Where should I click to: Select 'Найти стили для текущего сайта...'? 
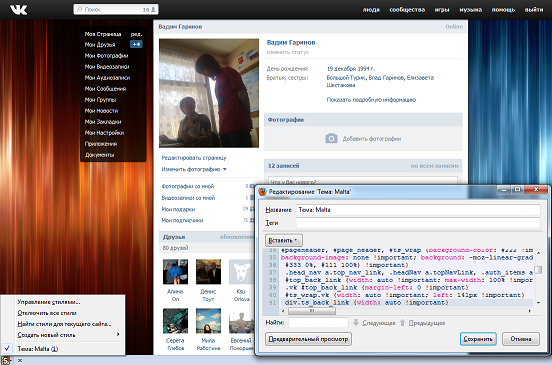[x=64, y=324]
